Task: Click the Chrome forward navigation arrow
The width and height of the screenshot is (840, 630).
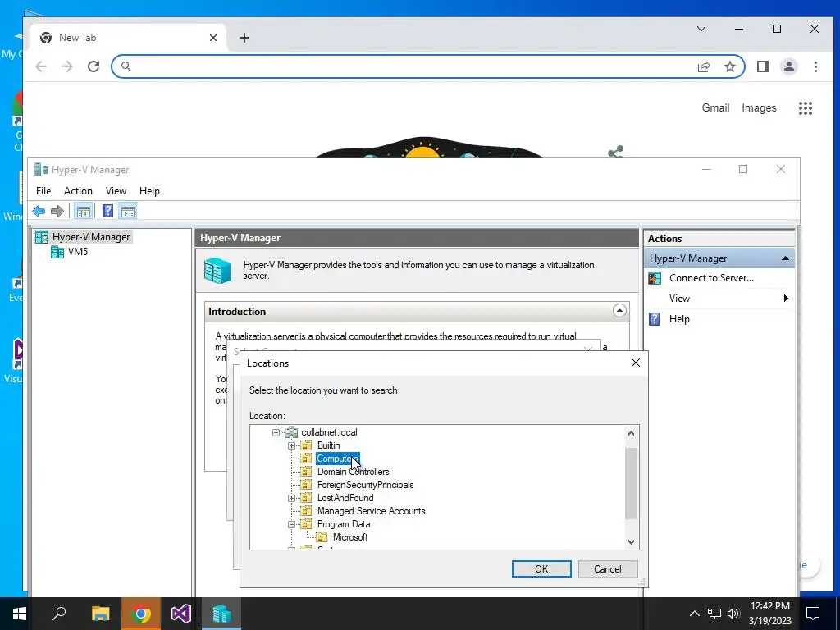Action: 67,66
